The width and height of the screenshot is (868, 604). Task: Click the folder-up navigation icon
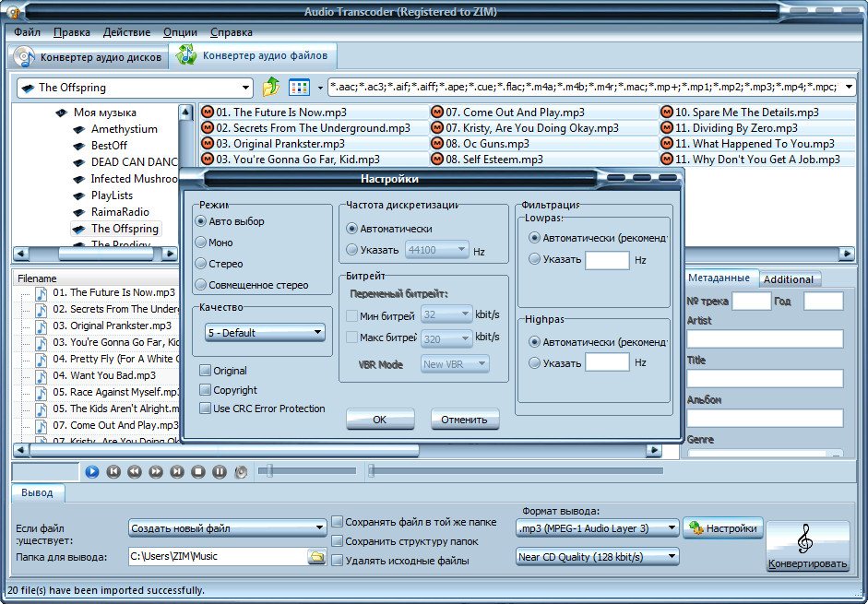point(271,88)
